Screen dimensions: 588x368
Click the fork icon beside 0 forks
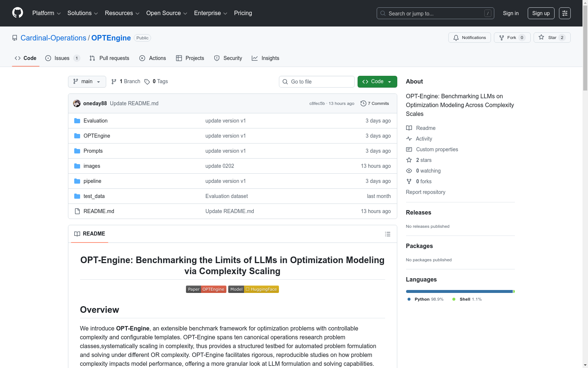(x=409, y=181)
